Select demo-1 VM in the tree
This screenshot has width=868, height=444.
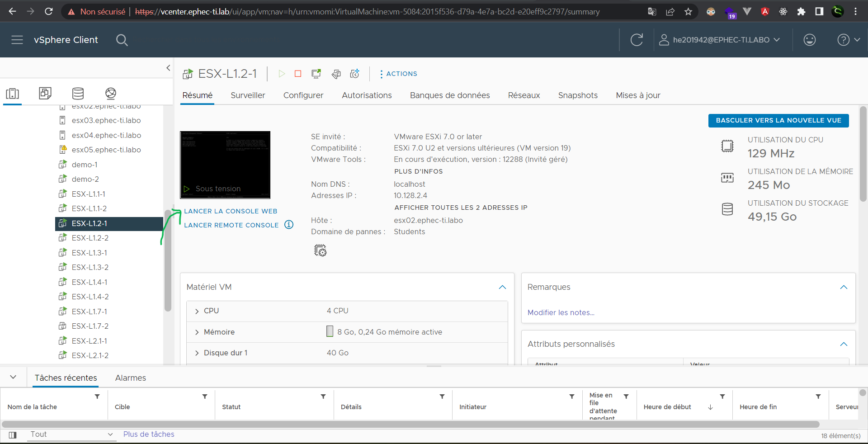(x=85, y=165)
